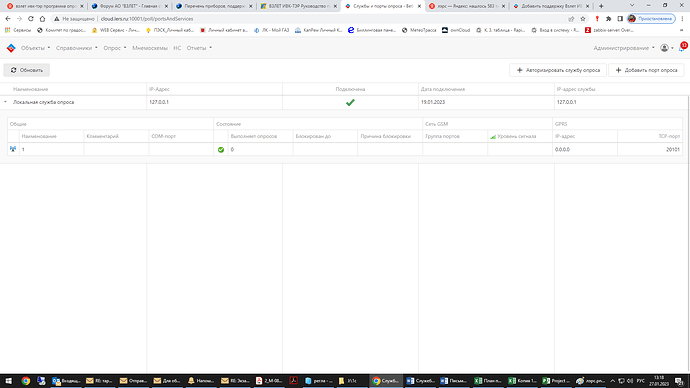
Task: Click the green connected checkmark icon
Action: (x=350, y=102)
